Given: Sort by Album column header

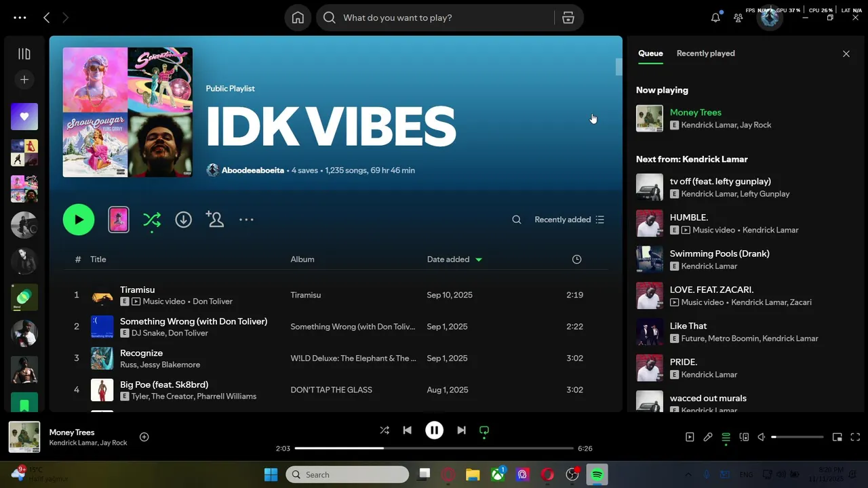Looking at the screenshot, I should [302, 260].
